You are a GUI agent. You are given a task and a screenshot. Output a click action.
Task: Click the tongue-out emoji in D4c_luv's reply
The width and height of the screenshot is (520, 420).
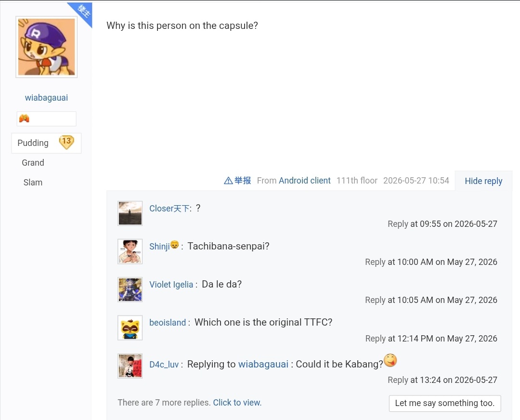pos(390,360)
